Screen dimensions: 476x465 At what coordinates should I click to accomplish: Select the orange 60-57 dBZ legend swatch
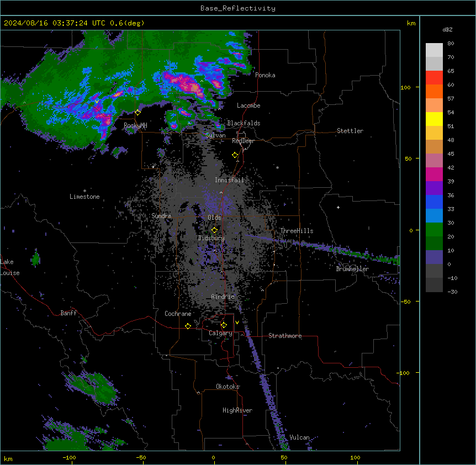(434, 91)
